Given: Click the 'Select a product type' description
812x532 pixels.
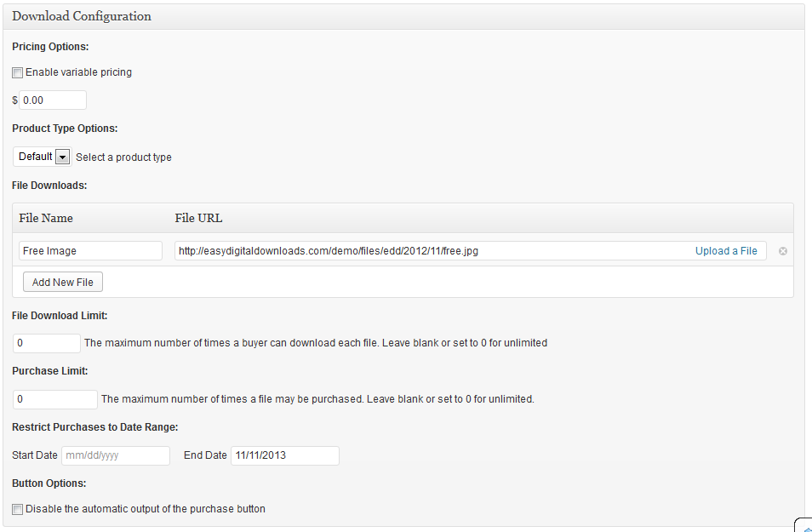Looking at the screenshot, I should (x=123, y=157).
